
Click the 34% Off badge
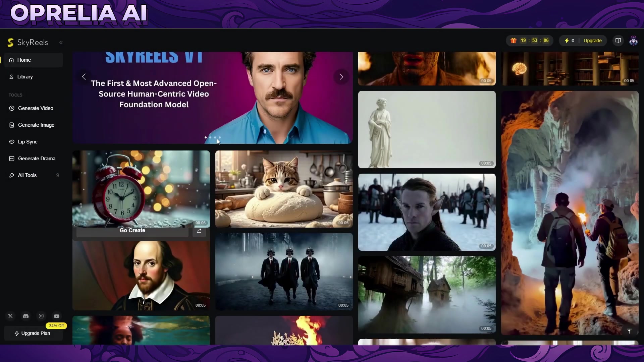point(56,326)
